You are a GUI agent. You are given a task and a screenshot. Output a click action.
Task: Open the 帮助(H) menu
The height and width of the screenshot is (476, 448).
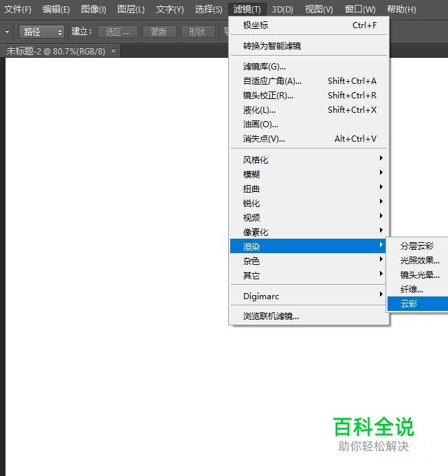coord(401,10)
